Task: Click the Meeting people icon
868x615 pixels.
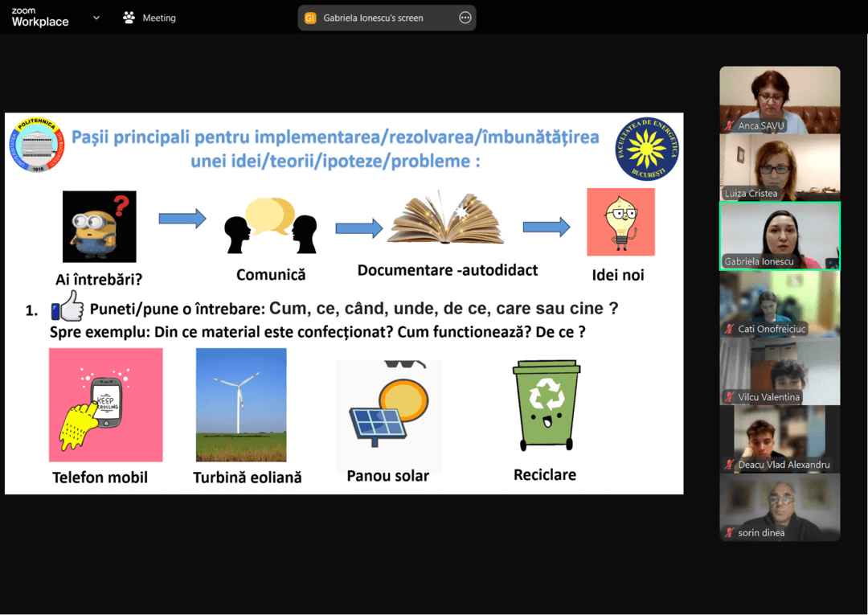Action: (129, 18)
